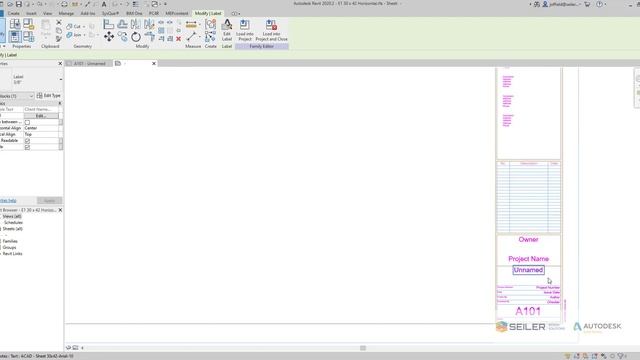
Task: Select the Copy tool in the Modify panel
Action: (122, 37)
